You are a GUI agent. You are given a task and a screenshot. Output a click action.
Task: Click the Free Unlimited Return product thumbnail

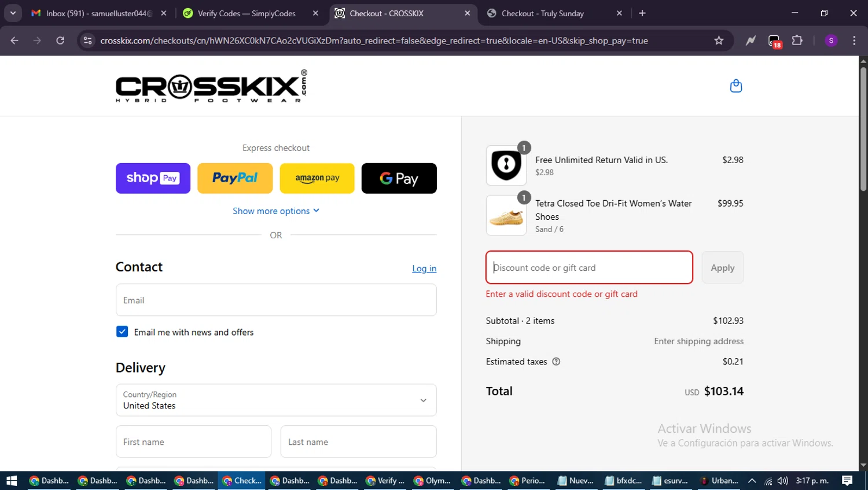(506, 165)
